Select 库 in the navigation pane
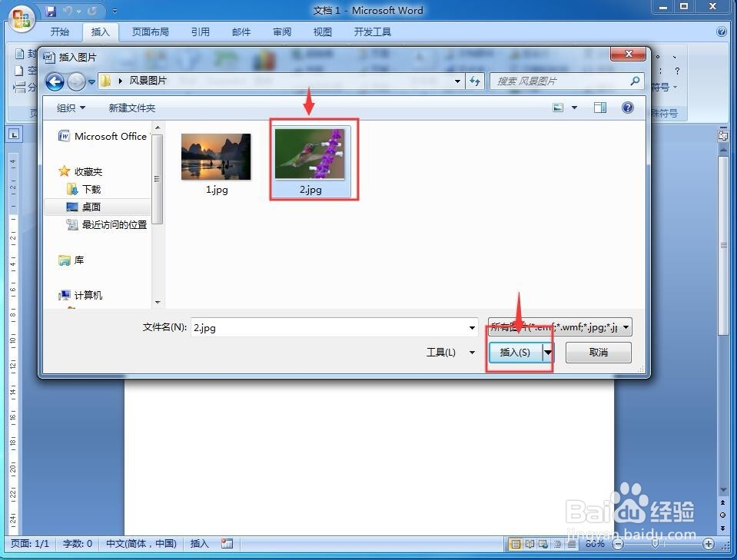Screen dimensions: 737x560 (71, 260)
